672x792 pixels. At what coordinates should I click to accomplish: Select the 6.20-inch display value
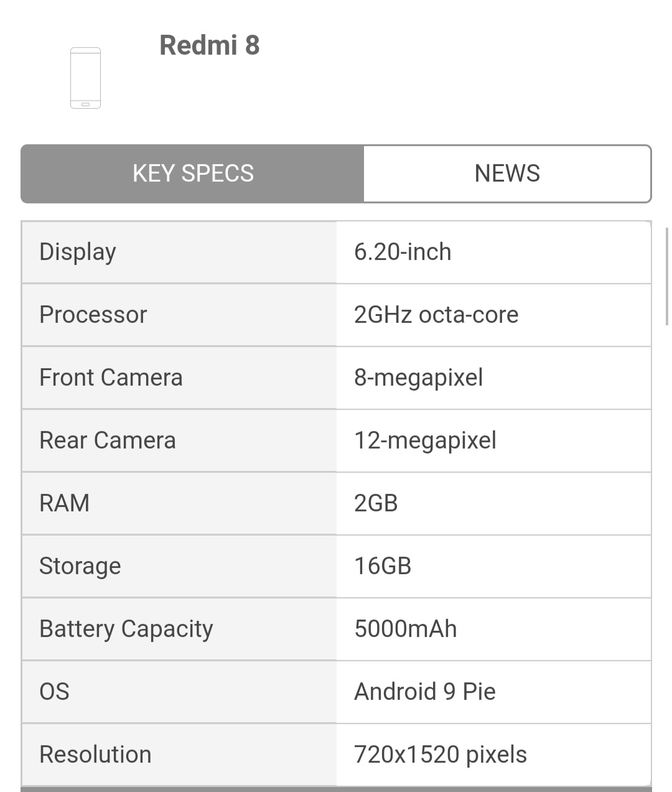[x=403, y=252]
